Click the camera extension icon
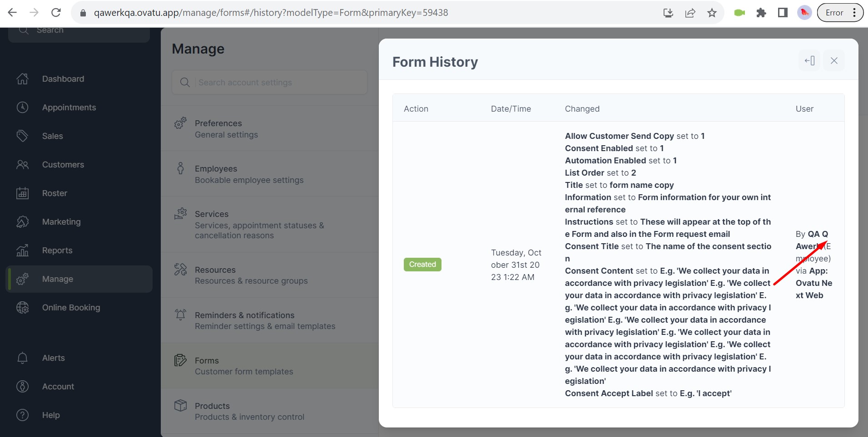This screenshot has width=868, height=437. click(739, 13)
